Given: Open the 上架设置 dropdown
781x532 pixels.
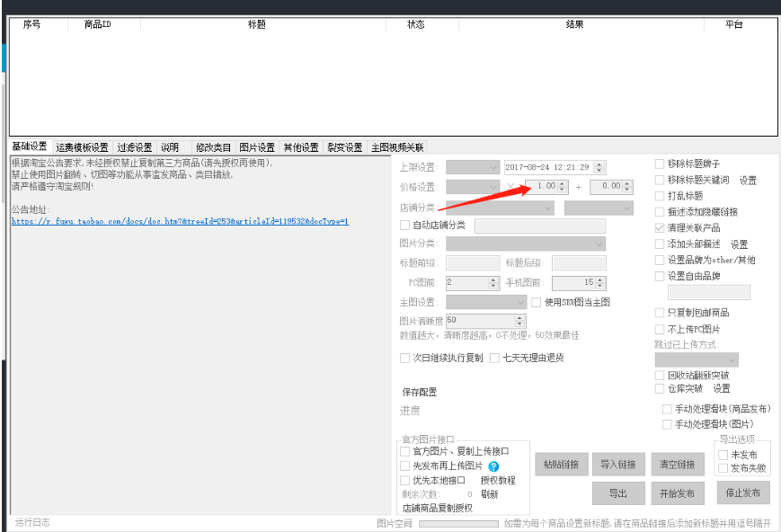Looking at the screenshot, I should click(473, 167).
